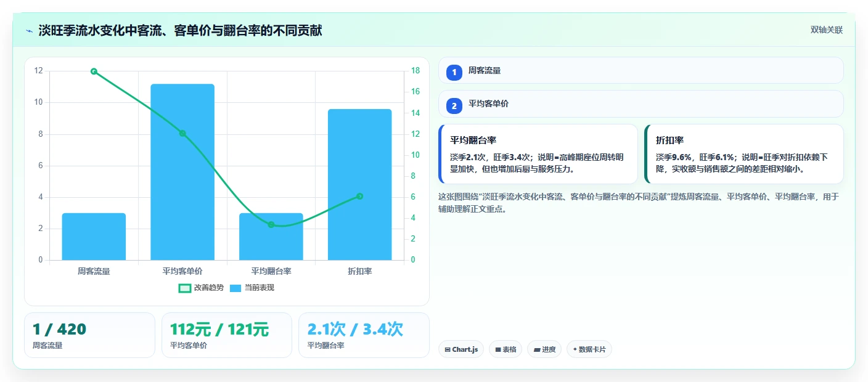Click the 2.1次 / 3.4次 stat card
The image size is (868, 382).
(364, 335)
